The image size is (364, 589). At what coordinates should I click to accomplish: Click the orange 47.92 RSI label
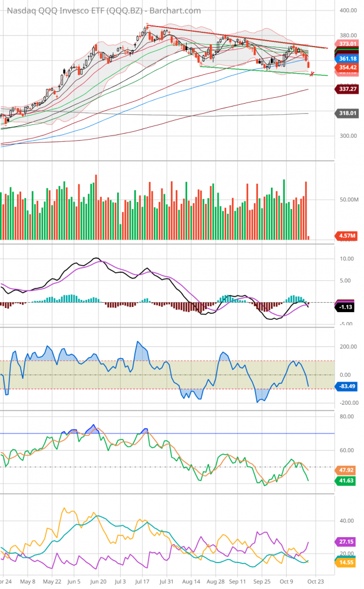pos(348,471)
